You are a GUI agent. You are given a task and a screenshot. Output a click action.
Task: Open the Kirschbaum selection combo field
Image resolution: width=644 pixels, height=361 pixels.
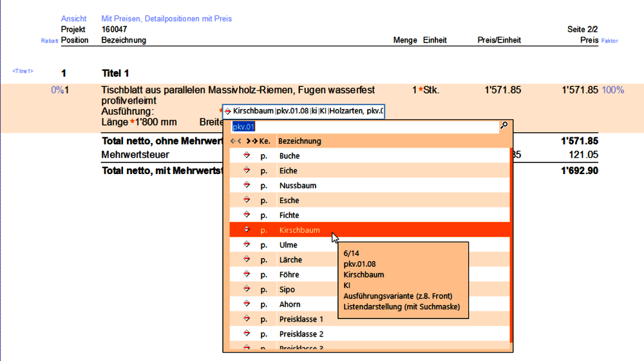[x=303, y=111]
